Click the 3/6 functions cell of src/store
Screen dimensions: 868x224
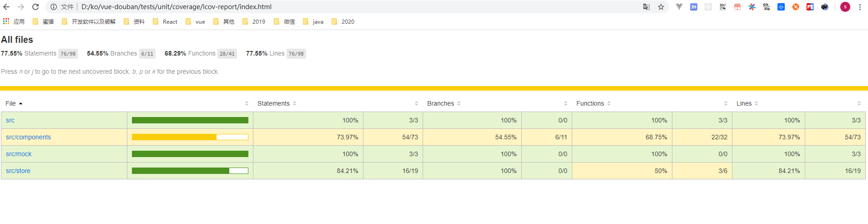tap(702, 171)
